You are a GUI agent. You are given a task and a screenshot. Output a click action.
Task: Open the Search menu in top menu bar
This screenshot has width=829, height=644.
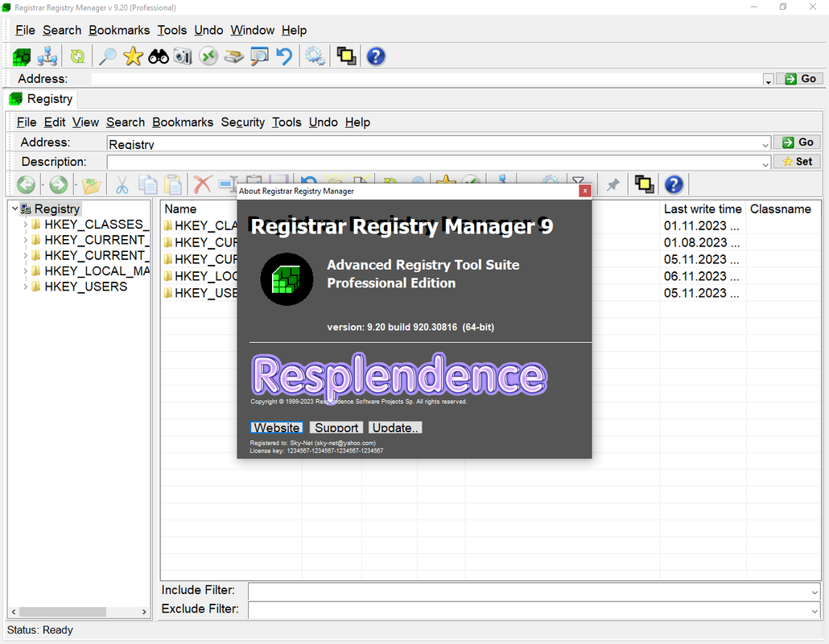pos(62,30)
